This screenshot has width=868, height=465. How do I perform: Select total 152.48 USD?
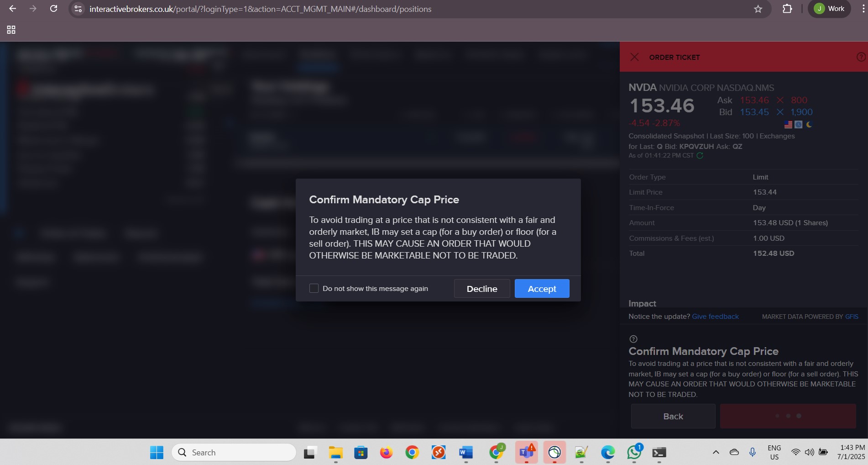coord(774,254)
